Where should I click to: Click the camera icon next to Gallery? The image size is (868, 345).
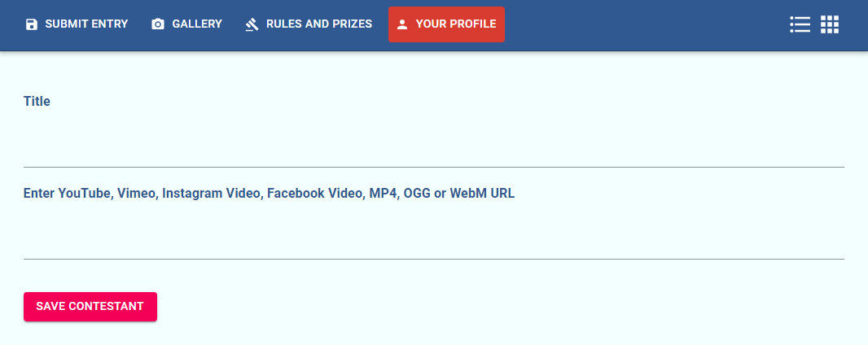(x=158, y=24)
